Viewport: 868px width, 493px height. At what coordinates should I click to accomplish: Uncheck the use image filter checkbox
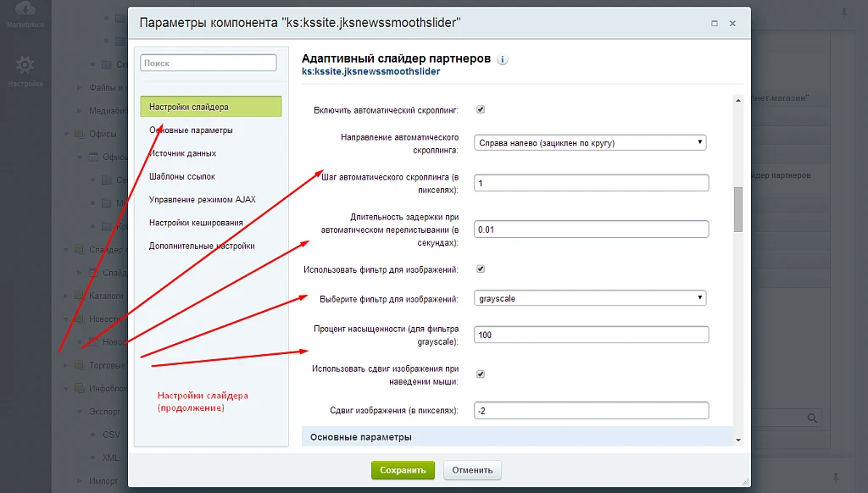[481, 269]
